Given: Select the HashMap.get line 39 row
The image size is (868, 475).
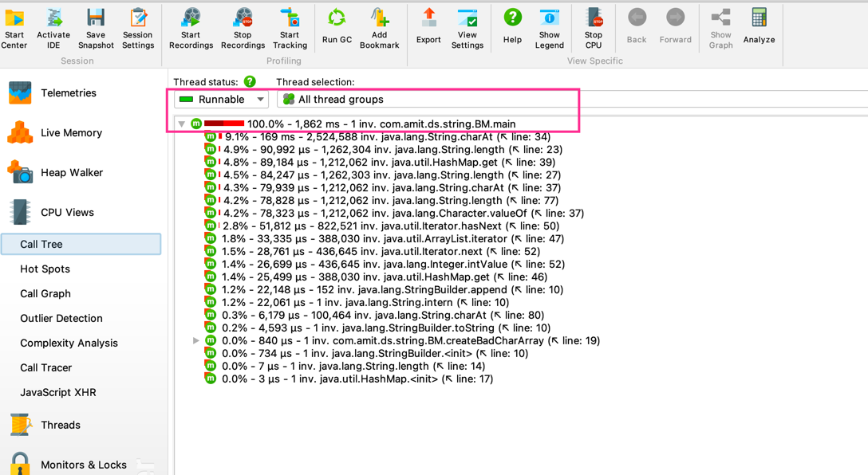Looking at the screenshot, I should [380, 162].
